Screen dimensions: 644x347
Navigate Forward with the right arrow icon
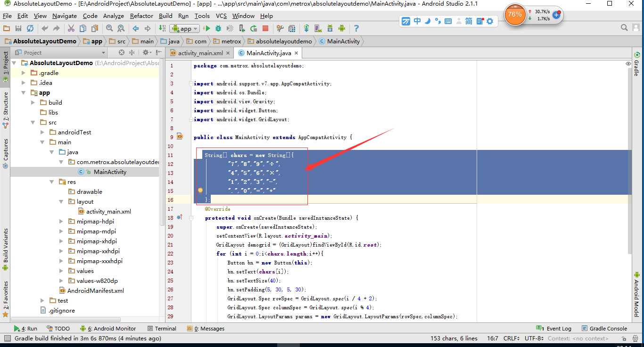tap(148, 29)
